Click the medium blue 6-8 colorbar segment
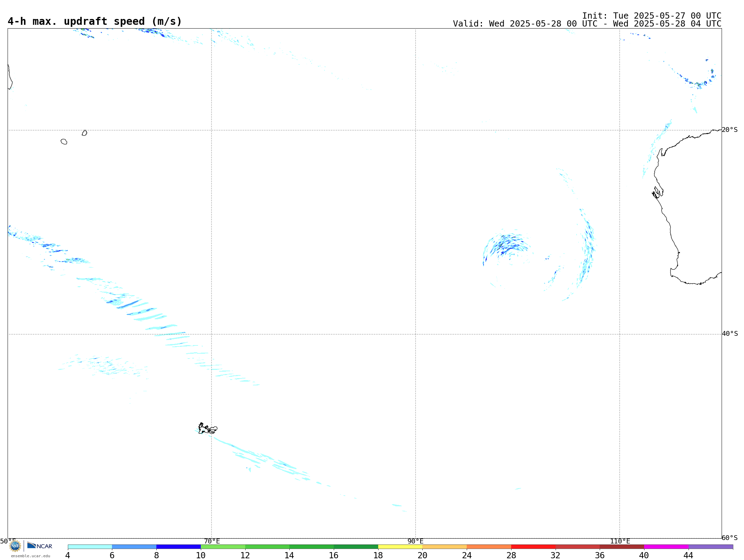744x560 pixels. 134,547
